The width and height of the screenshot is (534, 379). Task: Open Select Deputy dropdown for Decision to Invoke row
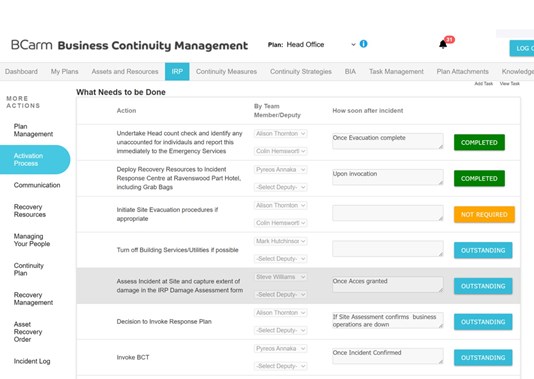pos(281,330)
